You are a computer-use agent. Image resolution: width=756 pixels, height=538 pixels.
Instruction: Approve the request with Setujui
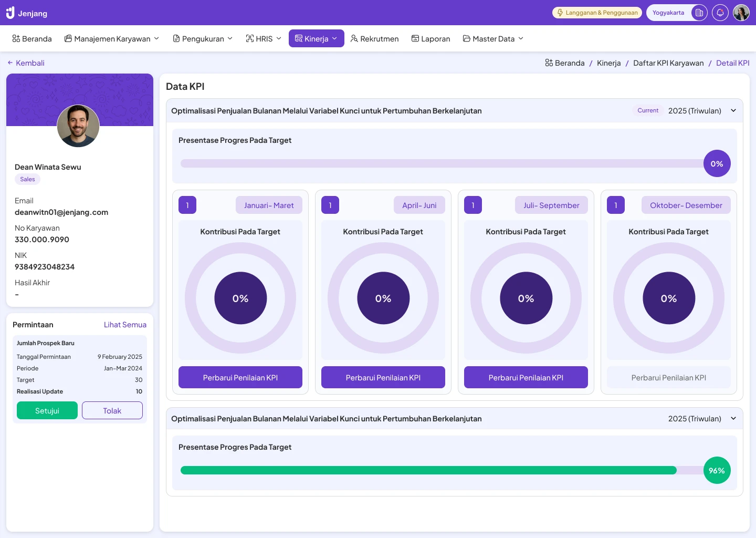[x=47, y=411]
